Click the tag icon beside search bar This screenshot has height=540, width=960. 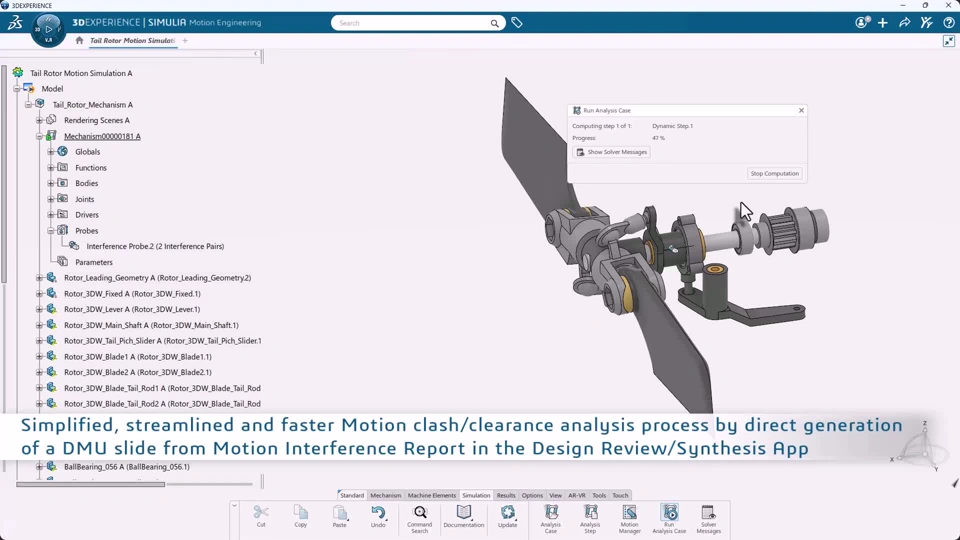(x=517, y=23)
